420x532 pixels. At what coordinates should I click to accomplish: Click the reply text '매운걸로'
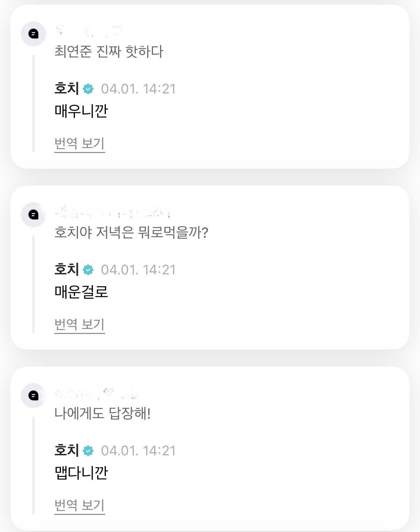(x=81, y=292)
